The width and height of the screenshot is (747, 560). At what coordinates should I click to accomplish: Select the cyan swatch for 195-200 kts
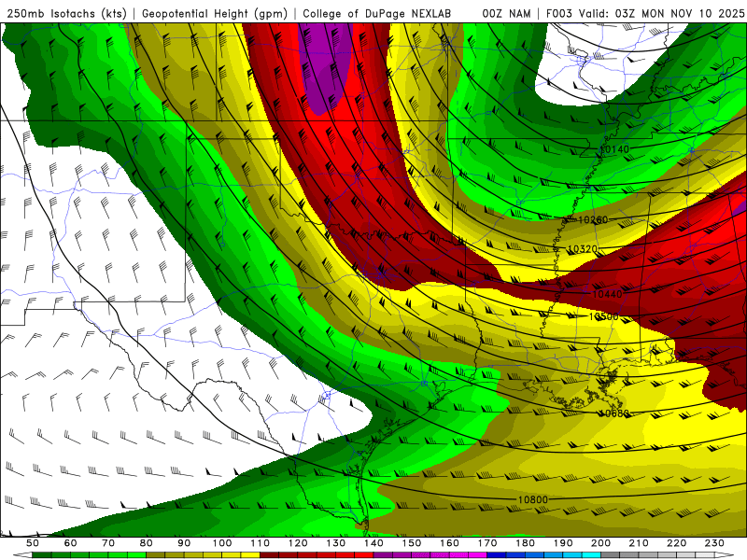pyautogui.click(x=591, y=555)
